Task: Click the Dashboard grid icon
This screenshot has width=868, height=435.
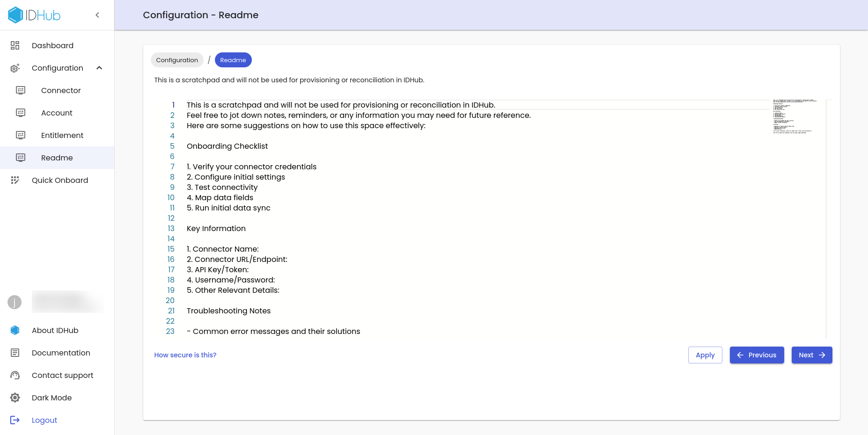Action: tap(15, 45)
